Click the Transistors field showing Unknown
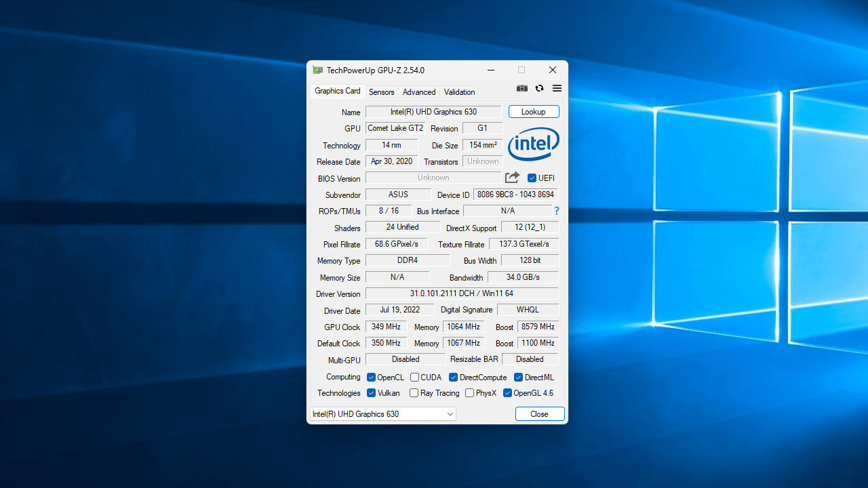 (482, 161)
